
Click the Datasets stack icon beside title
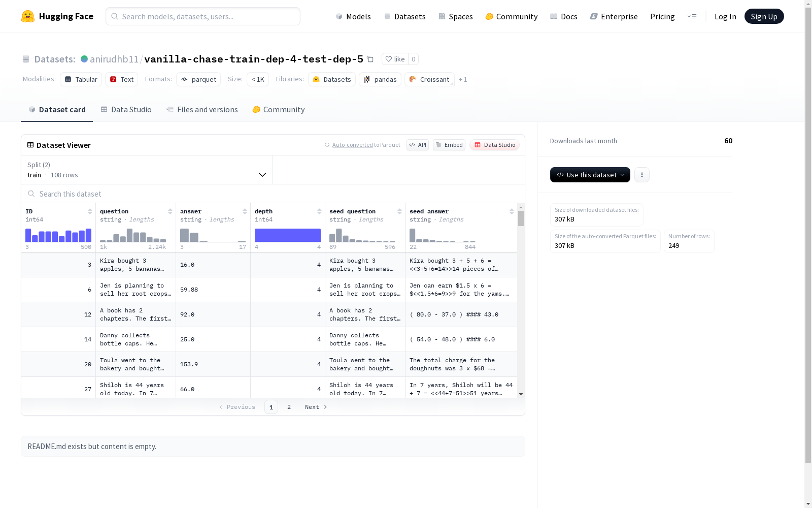tap(26, 59)
